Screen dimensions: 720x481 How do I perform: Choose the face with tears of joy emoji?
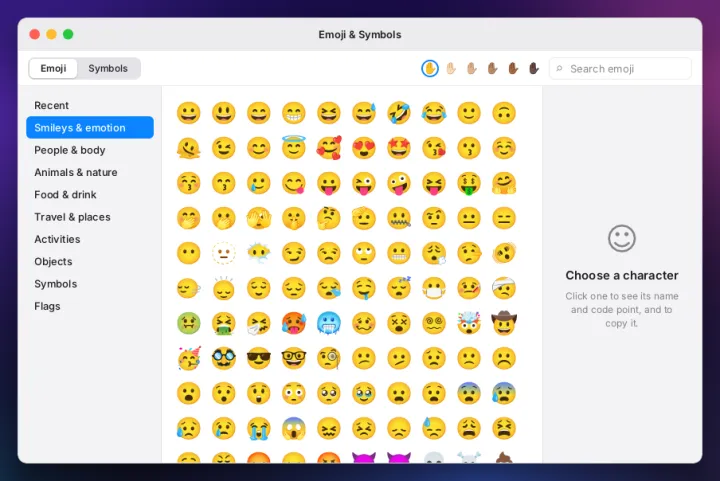tap(434, 113)
